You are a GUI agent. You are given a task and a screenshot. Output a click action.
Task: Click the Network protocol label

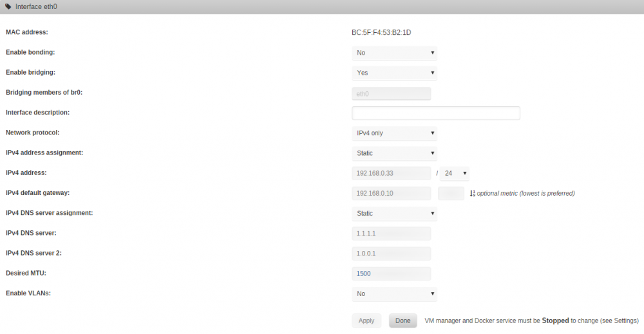click(x=32, y=133)
